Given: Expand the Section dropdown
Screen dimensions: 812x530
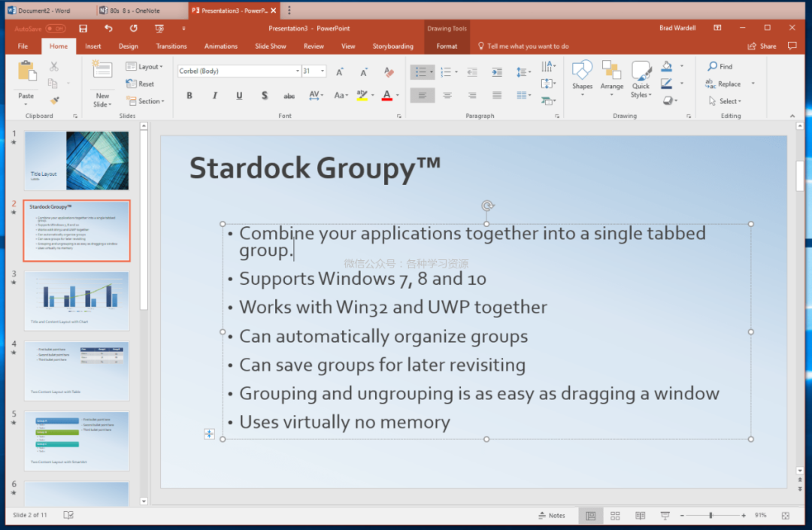Looking at the screenshot, I should click(146, 101).
